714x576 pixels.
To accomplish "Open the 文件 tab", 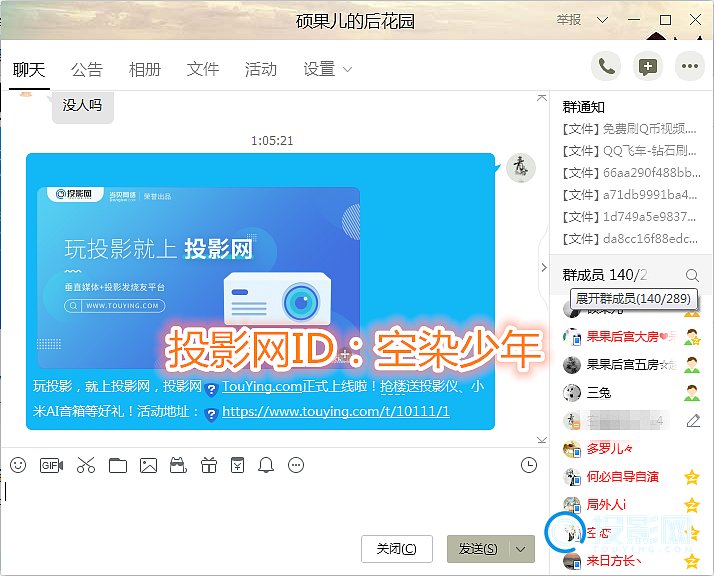I will [x=203, y=69].
